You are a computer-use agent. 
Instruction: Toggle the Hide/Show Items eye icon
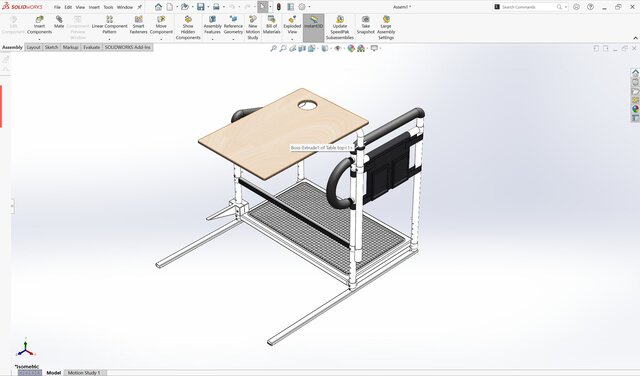coord(338,49)
